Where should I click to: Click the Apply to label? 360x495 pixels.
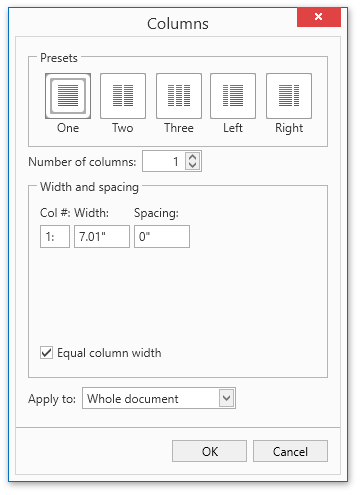[x=52, y=399]
